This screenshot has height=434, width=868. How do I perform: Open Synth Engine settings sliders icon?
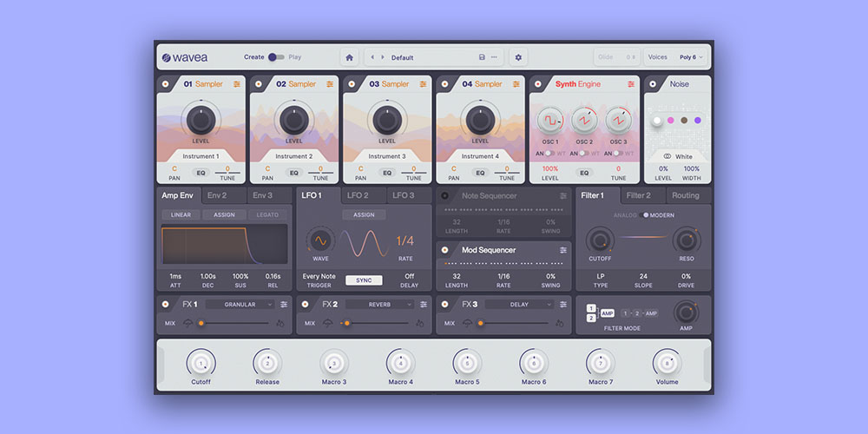(x=631, y=84)
